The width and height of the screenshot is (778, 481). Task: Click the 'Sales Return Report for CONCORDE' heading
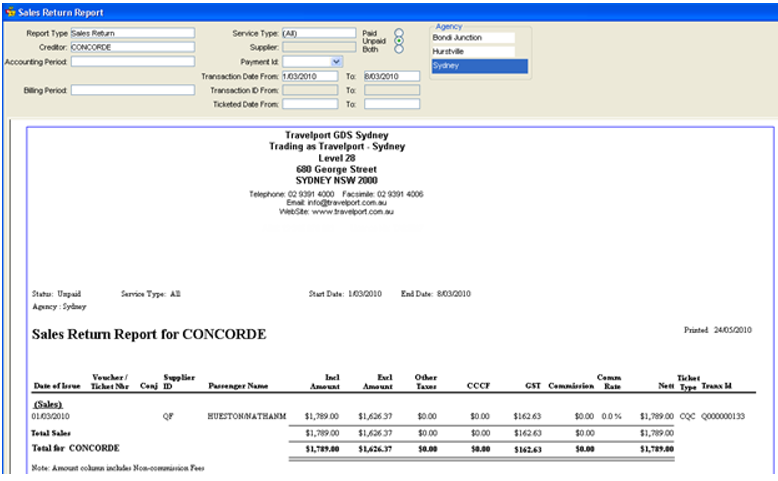tap(149, 334)
